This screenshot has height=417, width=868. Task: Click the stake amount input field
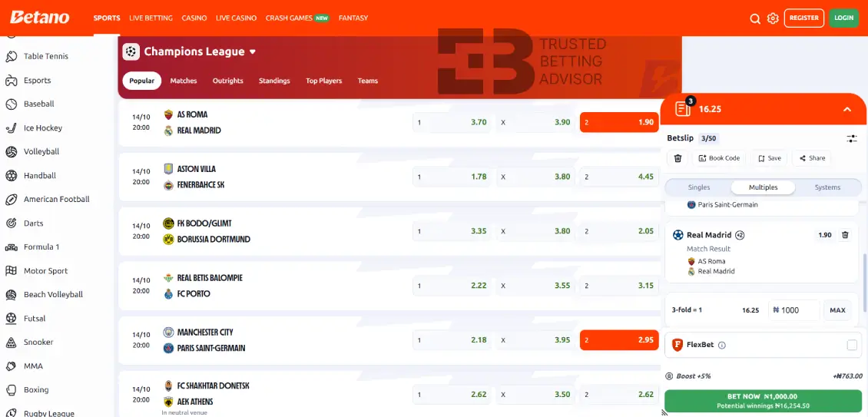point(793,310)
